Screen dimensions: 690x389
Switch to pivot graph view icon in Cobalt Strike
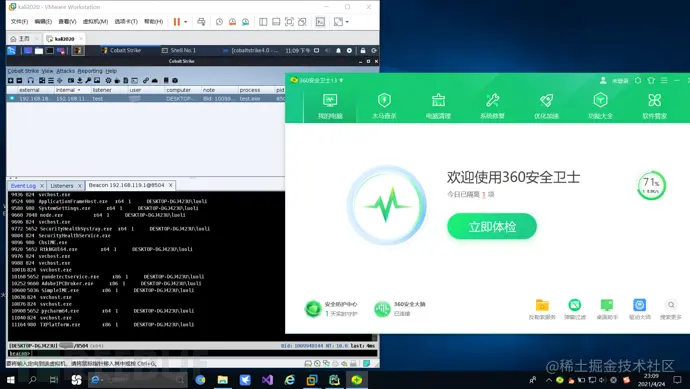click(42, 81)
